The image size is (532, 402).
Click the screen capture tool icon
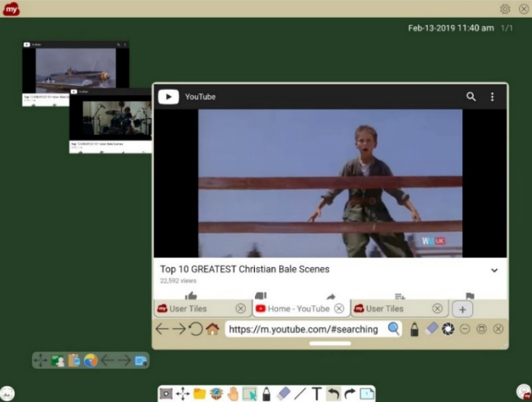(x=166, y=394)
